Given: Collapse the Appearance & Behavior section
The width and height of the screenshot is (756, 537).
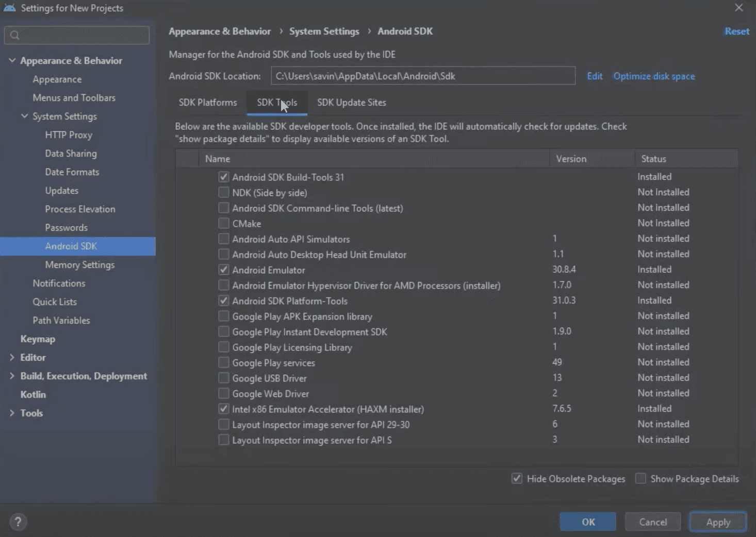Looking at the screenshot, I should pyautogui.click(x=12, y=60).
